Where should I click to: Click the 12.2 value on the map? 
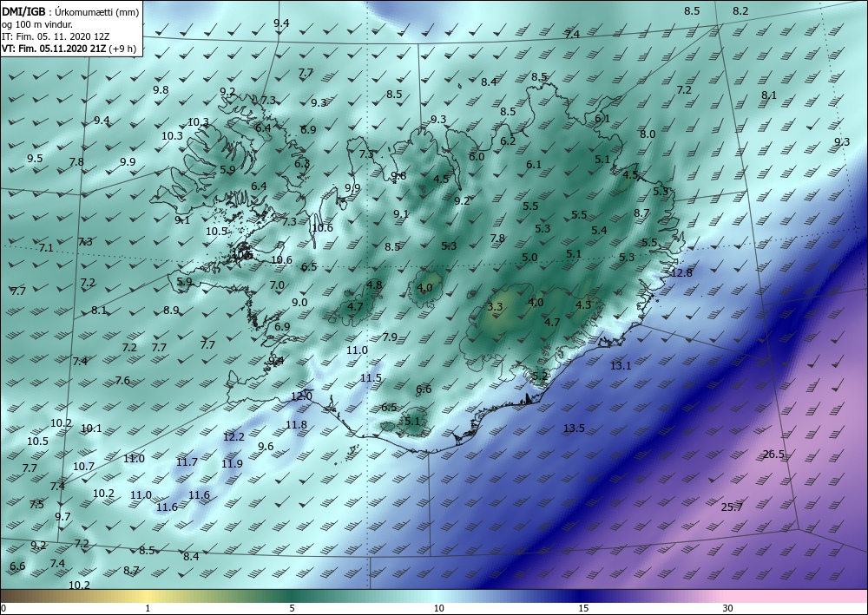(x=233, y=437)
